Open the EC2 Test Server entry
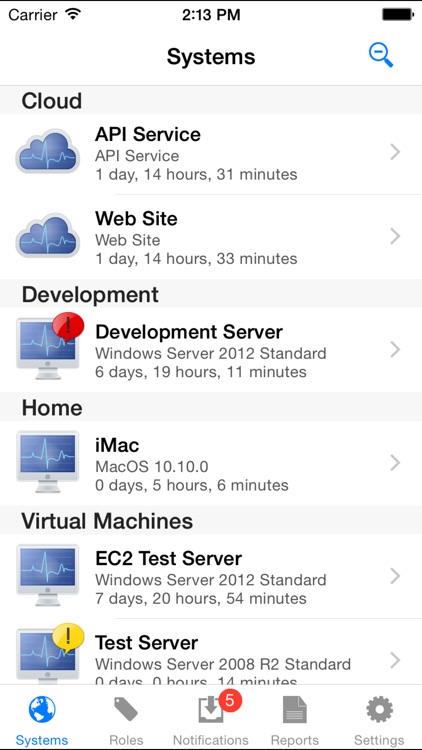Viewport: 422px width, 750px height. [x=211, y=576]
